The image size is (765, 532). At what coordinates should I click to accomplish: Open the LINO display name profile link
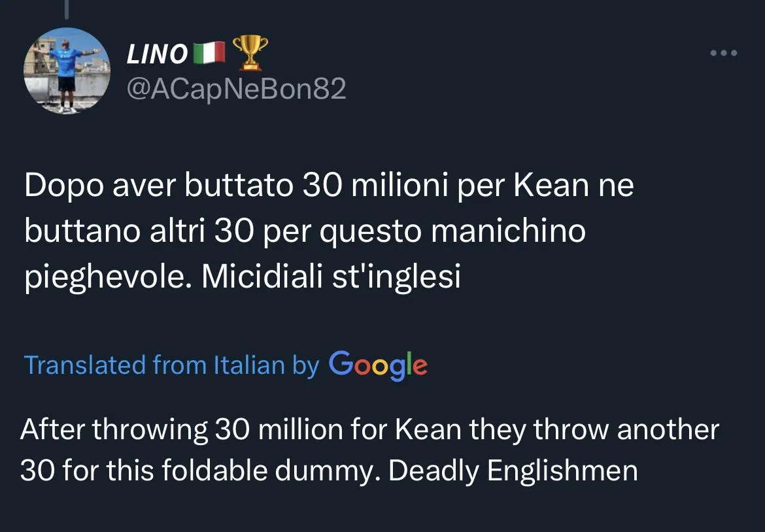[157, 54]
